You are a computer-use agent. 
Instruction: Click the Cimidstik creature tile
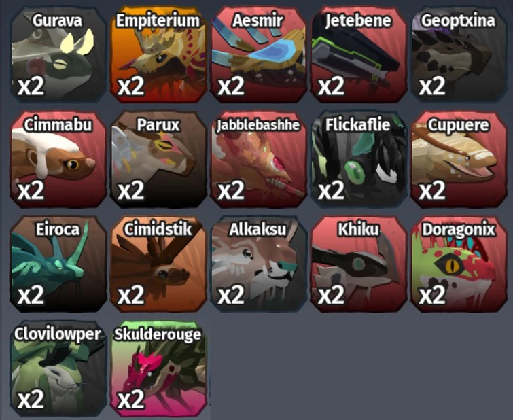coord(159,264)
